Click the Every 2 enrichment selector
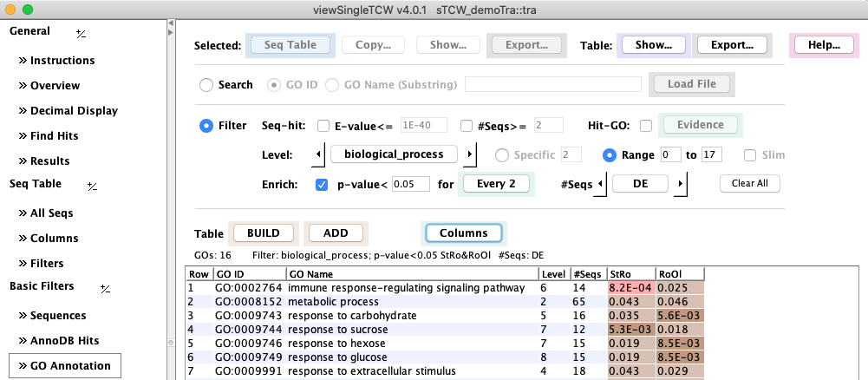868x380 pixels. click(494, 184)
